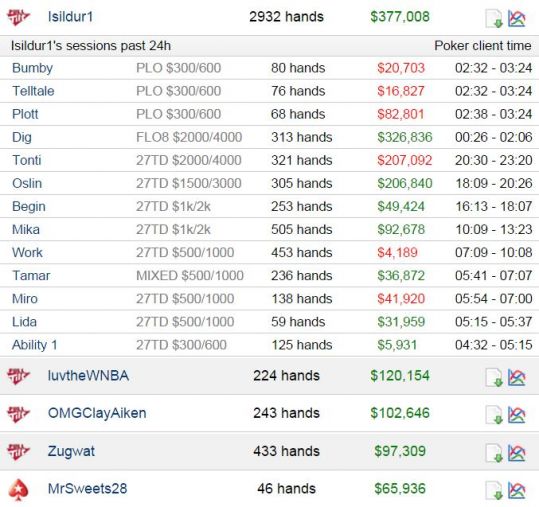Click the Zugwat player name

pos(71,451)
